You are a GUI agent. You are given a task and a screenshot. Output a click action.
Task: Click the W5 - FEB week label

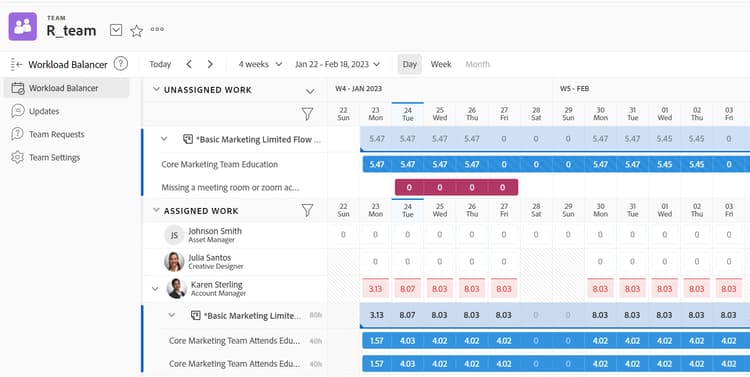[574, 89]
